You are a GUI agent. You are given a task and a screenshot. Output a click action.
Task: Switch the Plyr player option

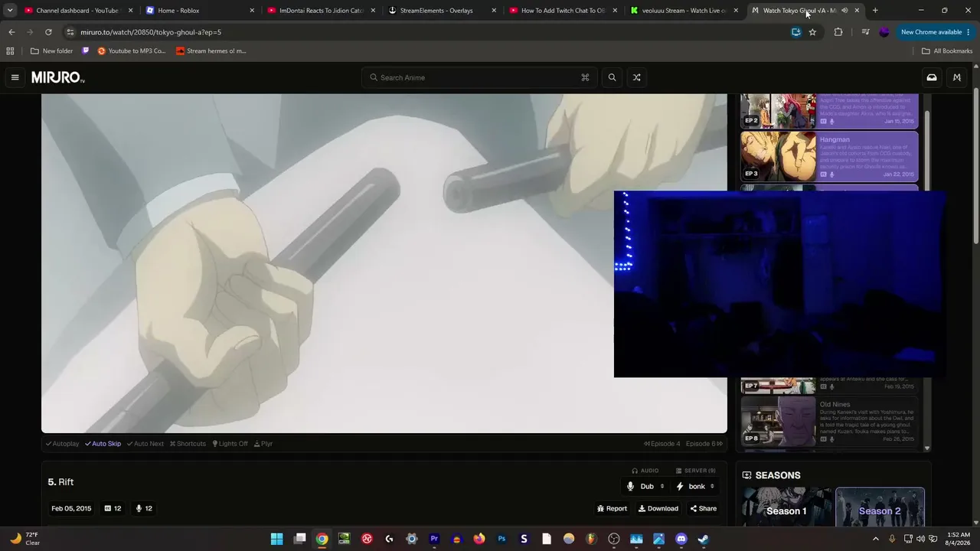tap(263, 444)
